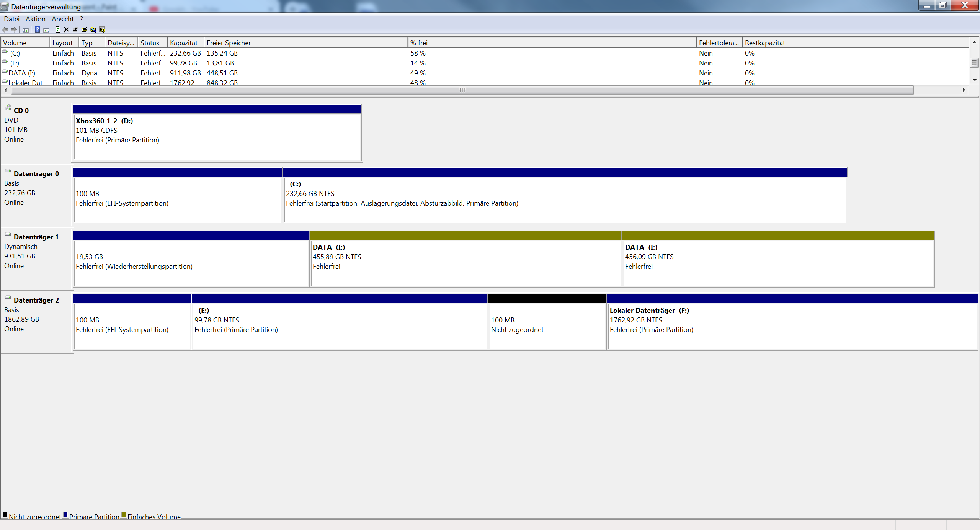Image resolution: width=980 pixels, height=530 pixels.
Task: Select the DATA (I:) volume row
Action: [22, 73]
